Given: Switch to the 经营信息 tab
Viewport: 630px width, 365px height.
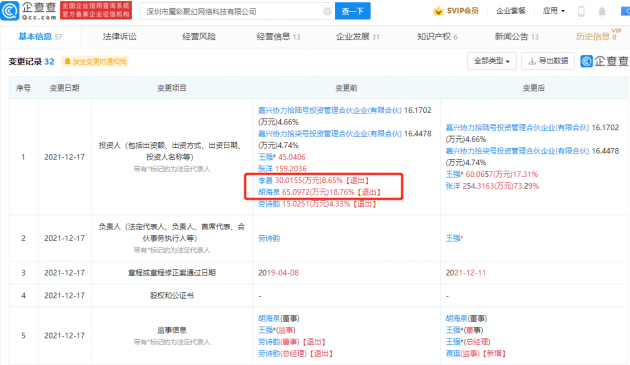Looking at the screenshot, I should [x=278, y=37].
